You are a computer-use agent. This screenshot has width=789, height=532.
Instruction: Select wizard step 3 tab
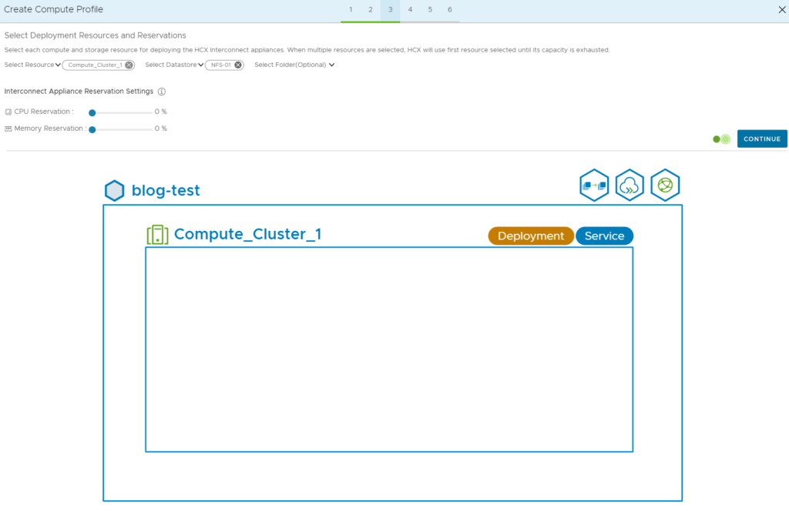tap(391, 9)
